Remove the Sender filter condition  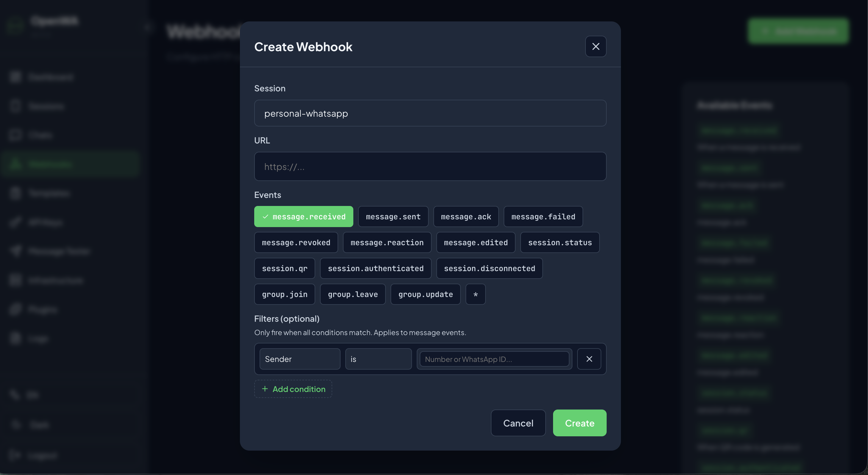tap(589, 359)
